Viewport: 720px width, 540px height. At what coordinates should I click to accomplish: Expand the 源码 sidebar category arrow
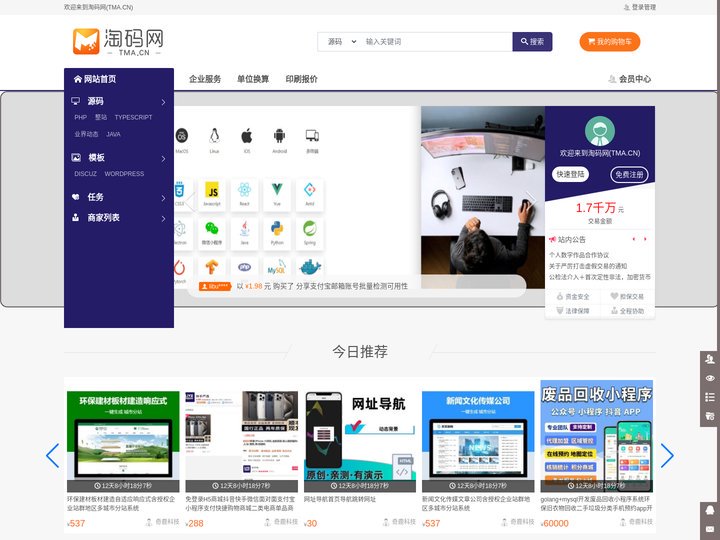coord(163,102)
